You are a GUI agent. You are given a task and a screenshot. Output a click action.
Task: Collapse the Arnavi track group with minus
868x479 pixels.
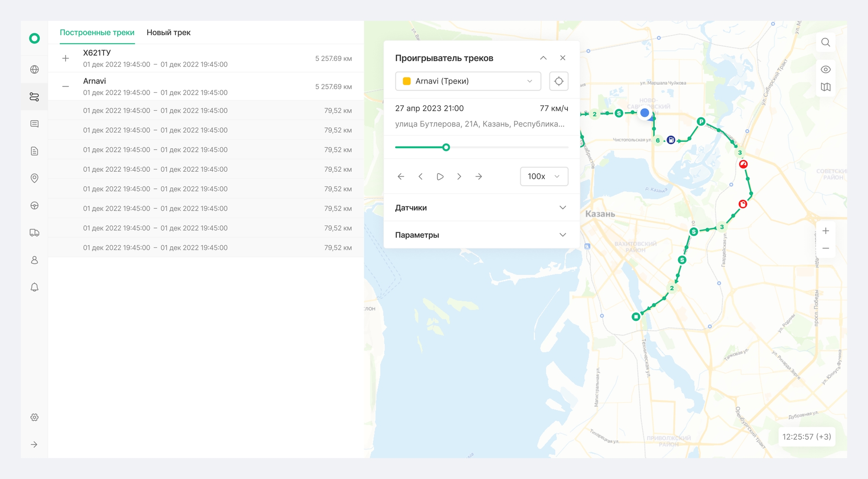point(66,86)
